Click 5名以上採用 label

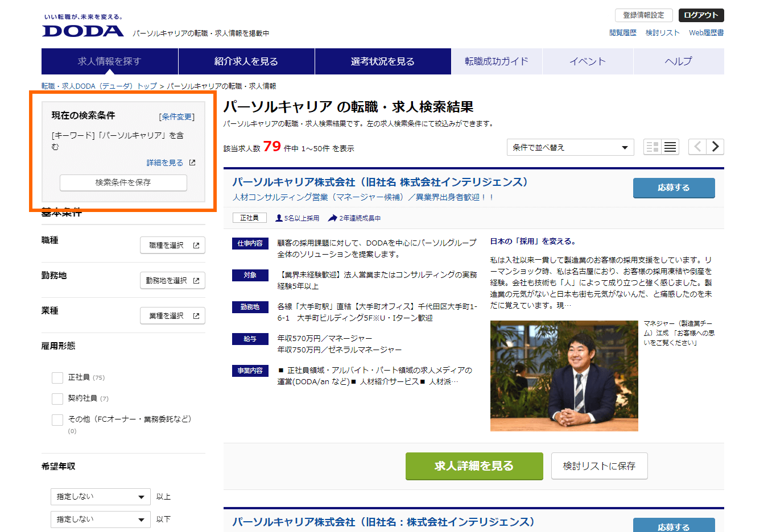(x=298, y=218)
